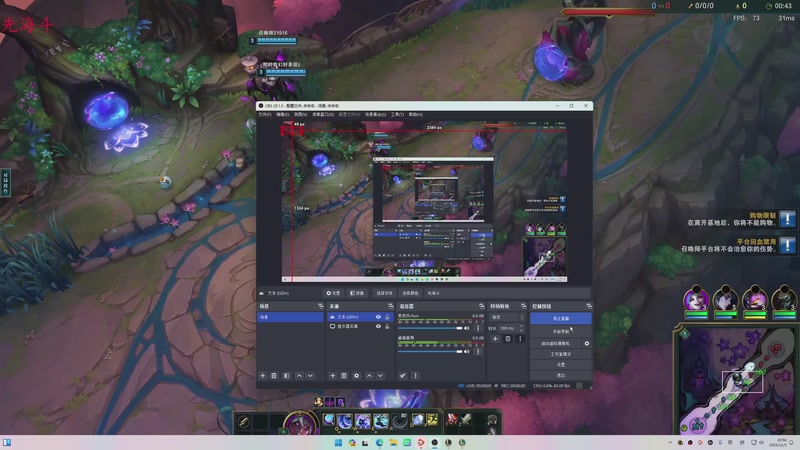Open the transition type dropdown
Viewport: 800px width, 450px height.
(507, 317)
